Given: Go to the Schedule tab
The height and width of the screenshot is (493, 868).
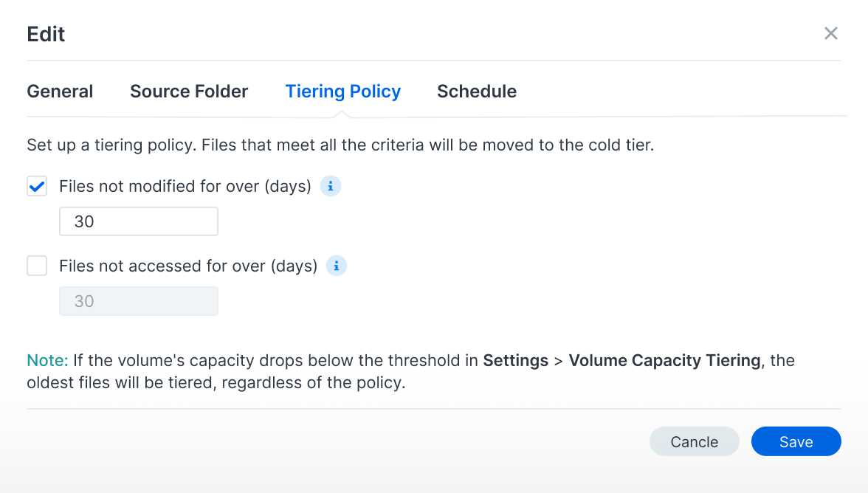Looking at the screenshot, I should [477, 92].
